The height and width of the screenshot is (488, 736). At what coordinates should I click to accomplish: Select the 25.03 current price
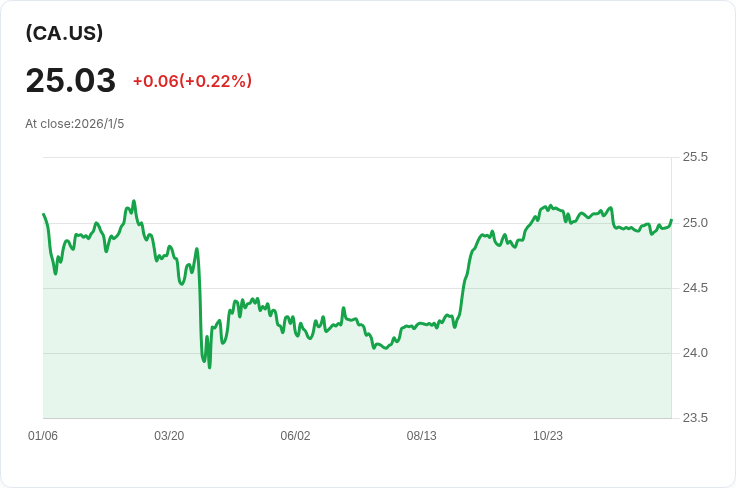70,81
